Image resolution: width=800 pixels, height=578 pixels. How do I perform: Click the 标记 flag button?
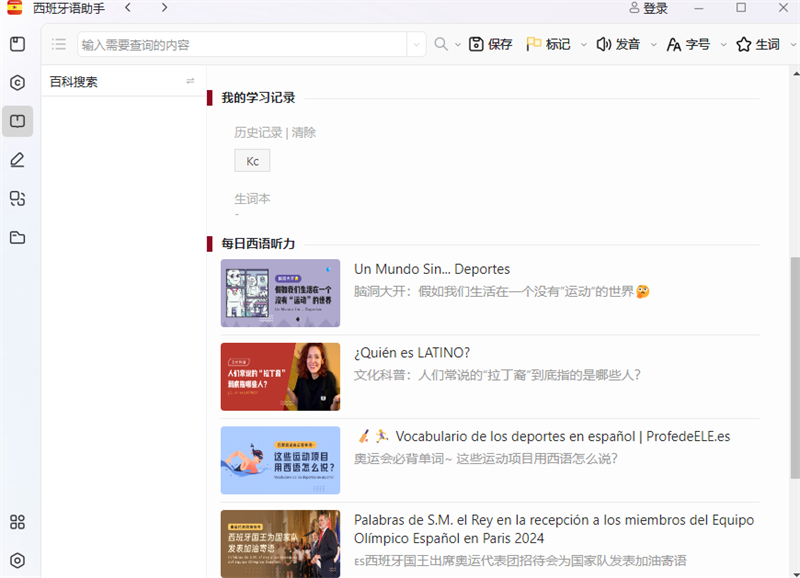point(548,44)
